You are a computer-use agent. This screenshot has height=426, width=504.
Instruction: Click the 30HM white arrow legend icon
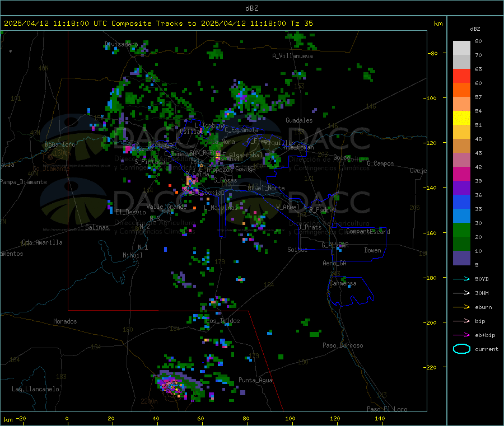(461, 293)
